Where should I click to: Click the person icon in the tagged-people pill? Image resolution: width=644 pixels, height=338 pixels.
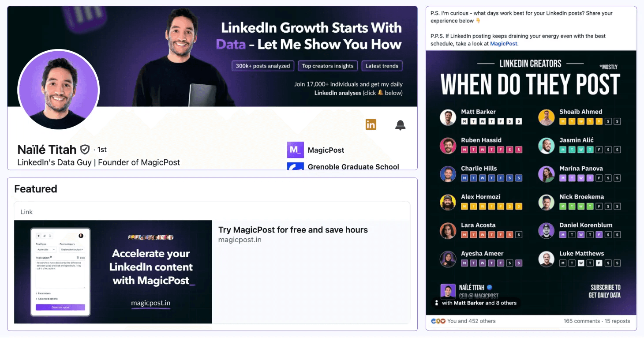coord(437,303)
